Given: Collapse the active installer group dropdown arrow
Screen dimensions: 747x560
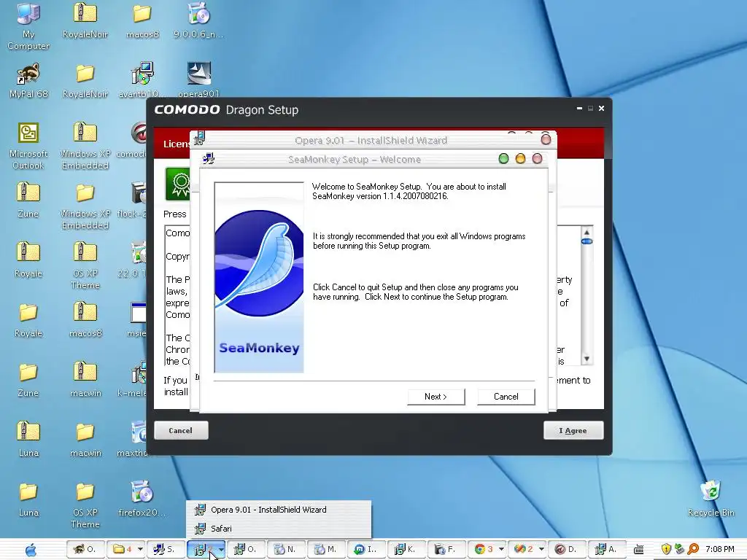Looking at the screenshot, I should pos(221,550).
